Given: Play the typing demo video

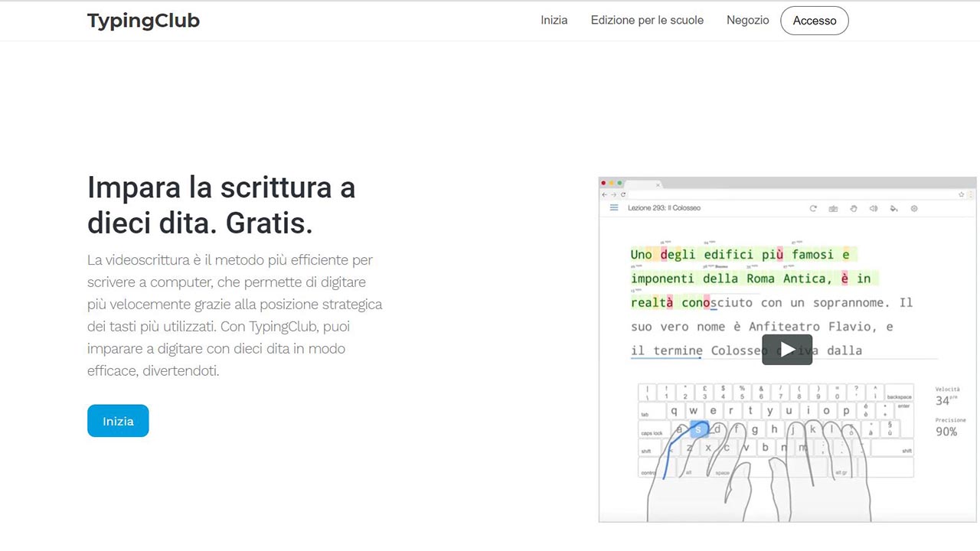Looking at the screenshot, I should pos(787,350).
